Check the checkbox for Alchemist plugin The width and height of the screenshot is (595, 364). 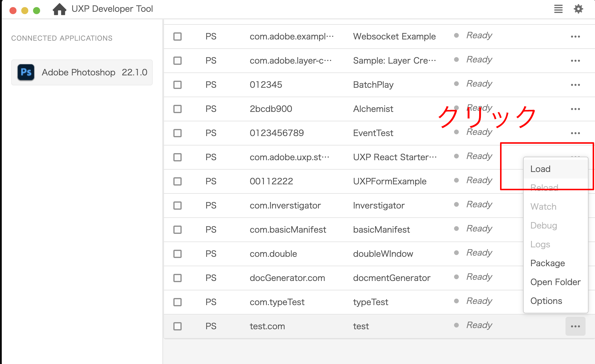pos(177,109)
